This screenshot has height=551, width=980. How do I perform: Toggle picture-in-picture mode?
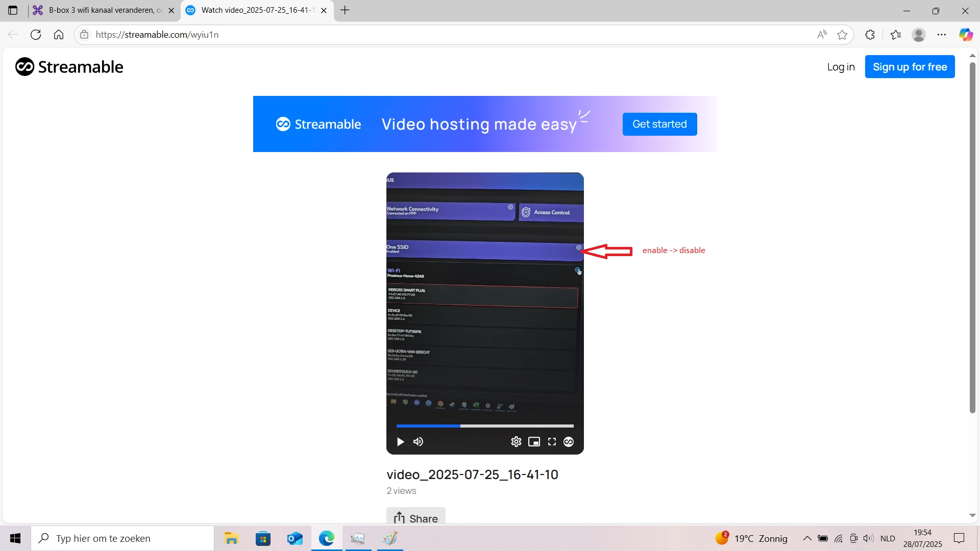534,442
